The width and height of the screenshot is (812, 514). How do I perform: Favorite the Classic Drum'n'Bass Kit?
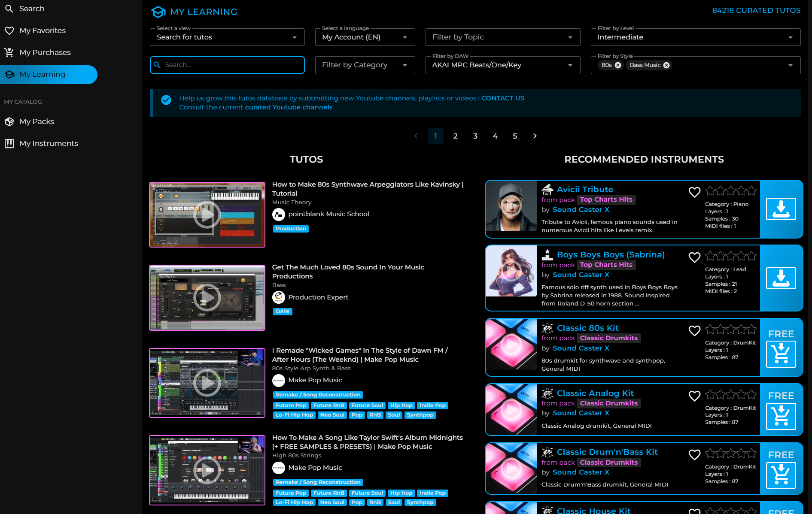click(x=694, y=454)
